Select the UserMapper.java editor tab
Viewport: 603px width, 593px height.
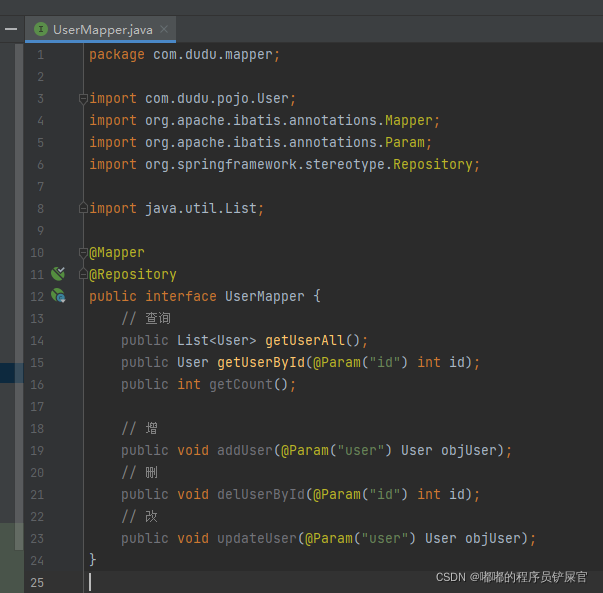pyautogui.click(x=100, y=29)
